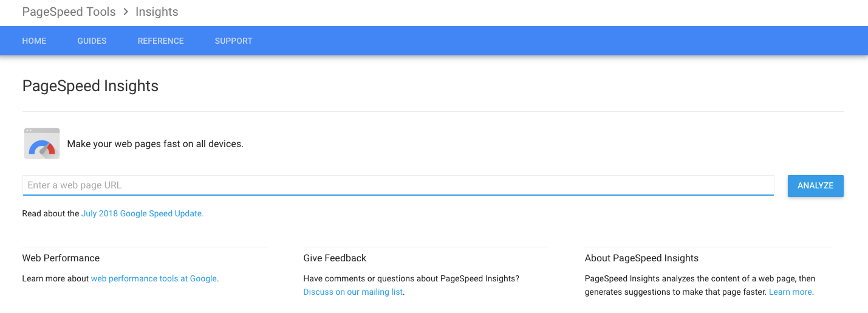Click the ANALYZE button
Viewport: 868px width, 313px height.
815,185
